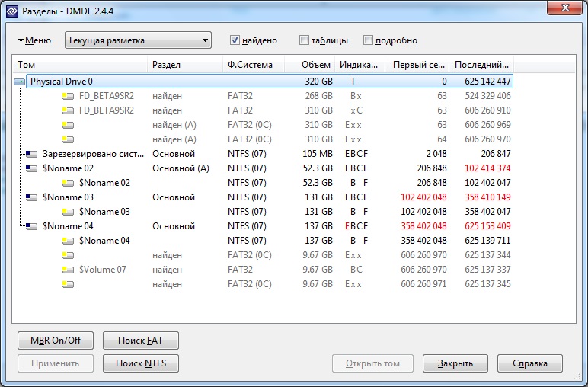Image resolution: width=588 pixels, height=387 pixels.
Task: Sort by the Том column header
Action: click(x=80, y=65)
